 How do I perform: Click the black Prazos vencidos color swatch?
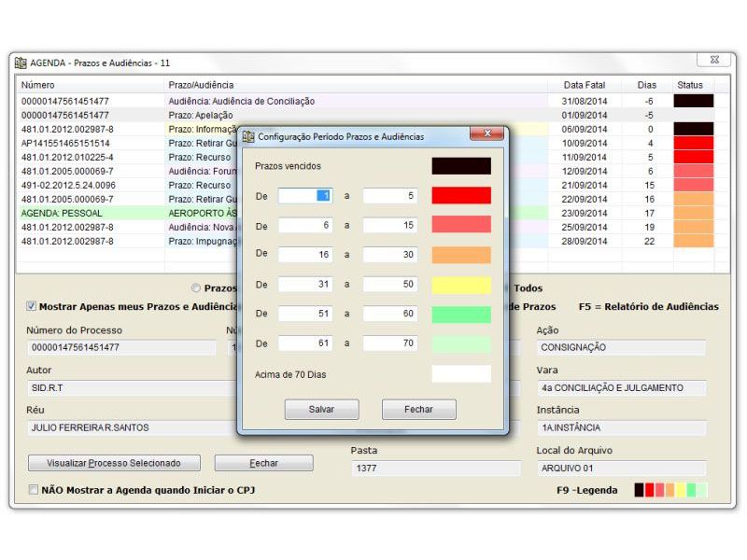click(x=460, y=166)
